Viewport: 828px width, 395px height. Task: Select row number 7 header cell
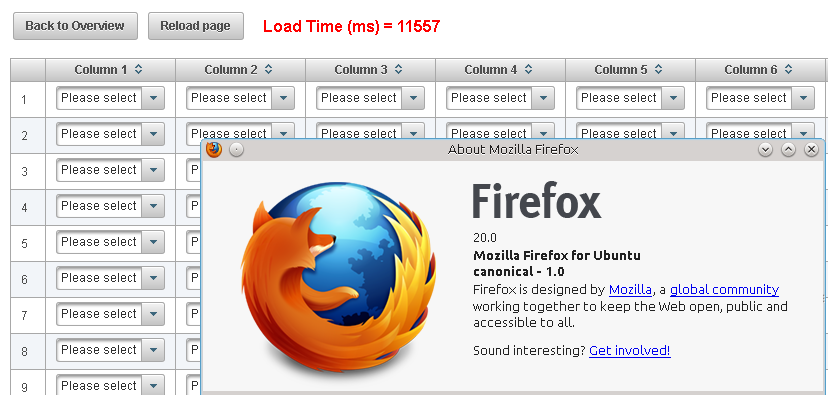28,315
